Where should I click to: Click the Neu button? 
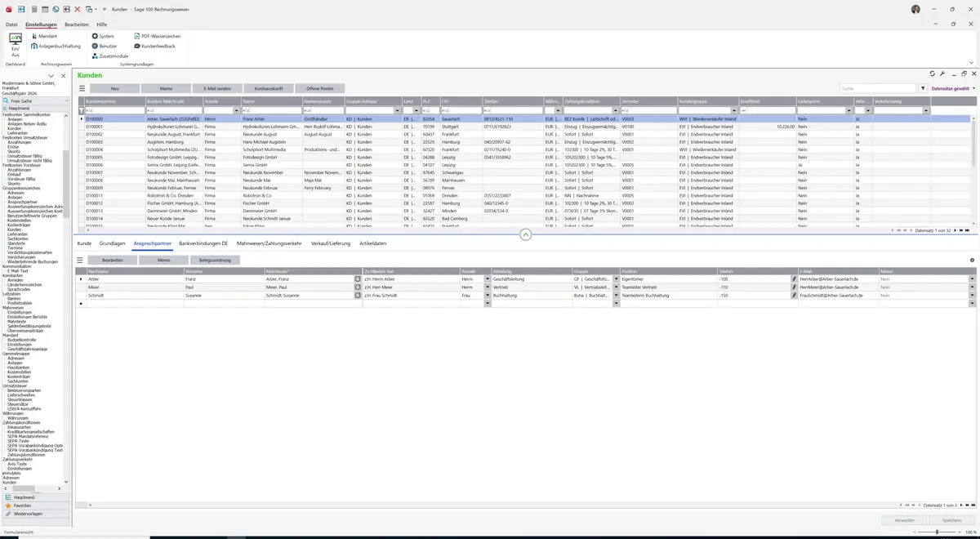[x=115, y=88]
